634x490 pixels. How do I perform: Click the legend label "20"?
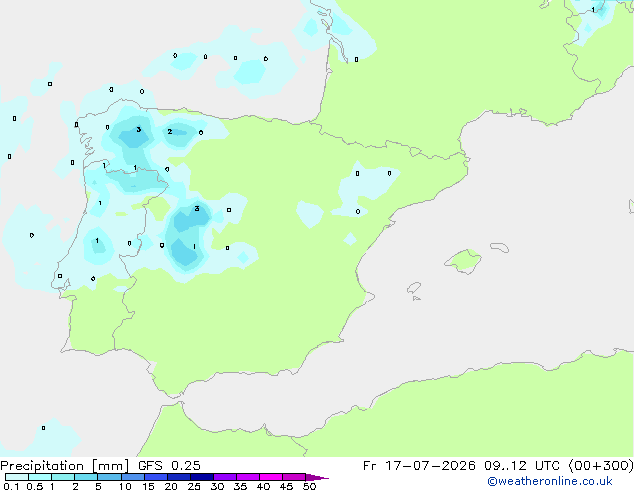171,486
